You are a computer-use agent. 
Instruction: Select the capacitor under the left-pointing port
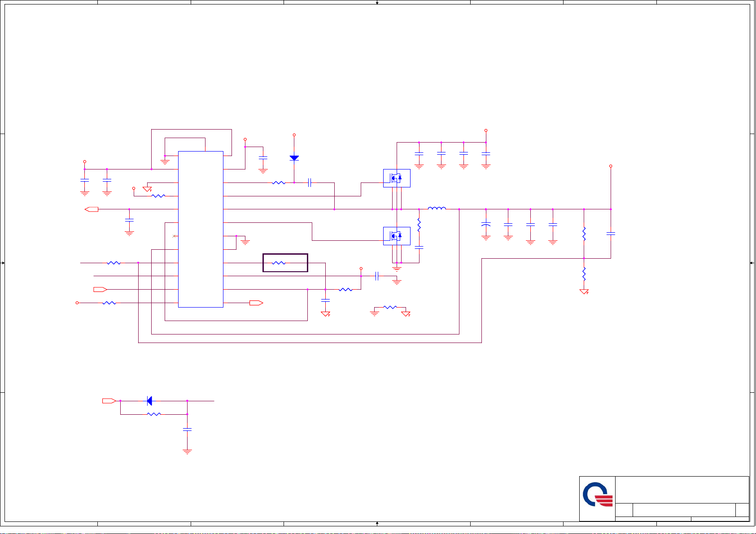point(129,220)
